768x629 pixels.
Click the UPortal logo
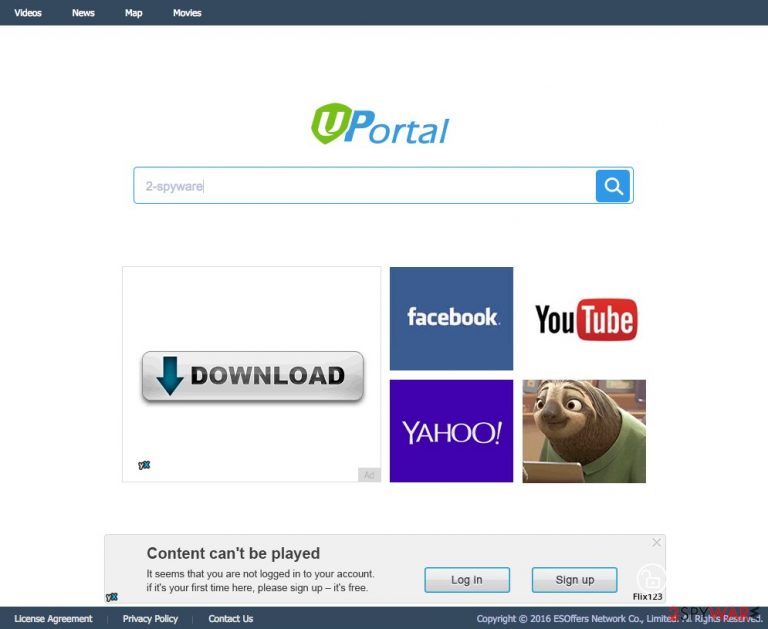380,123
